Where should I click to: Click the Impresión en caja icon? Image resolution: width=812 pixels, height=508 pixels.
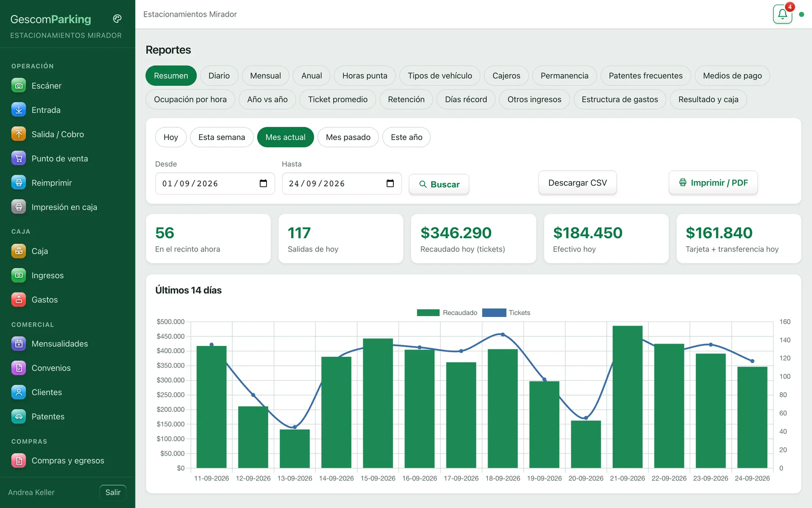pyautogui.click(x=19, y=207)
